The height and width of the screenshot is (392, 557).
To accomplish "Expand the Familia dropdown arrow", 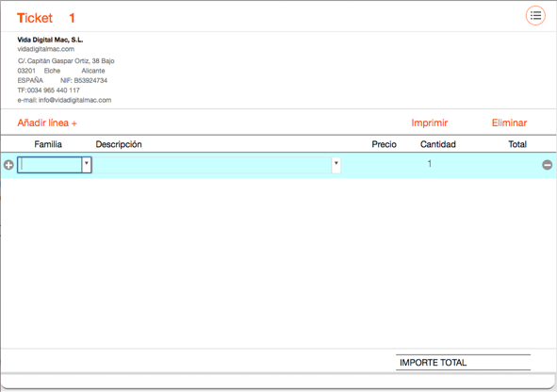I will (x=87, y=165).
